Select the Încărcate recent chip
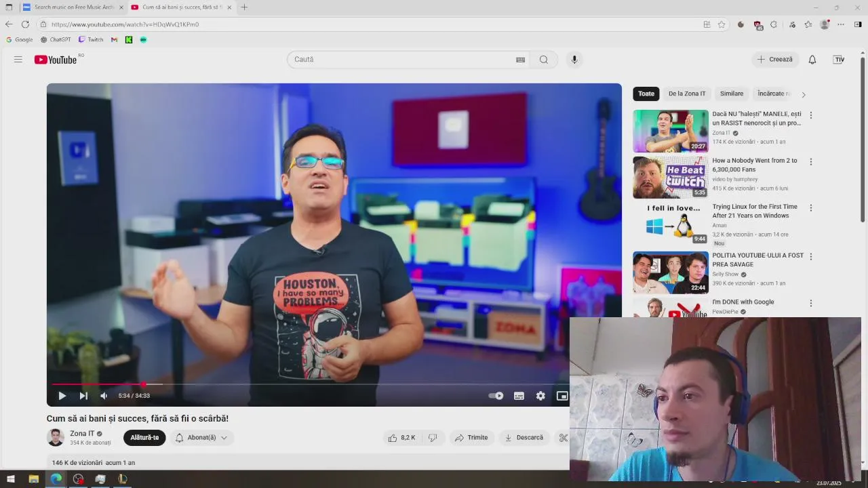Screen dimensions: 868x488 coord(774,94)
